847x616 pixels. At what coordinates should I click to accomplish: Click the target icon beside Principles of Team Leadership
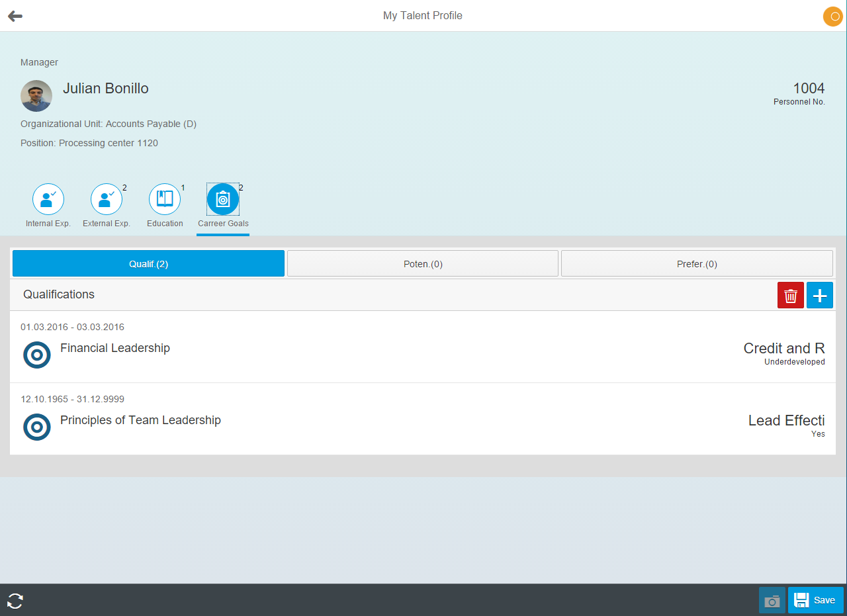[x=36, y=427]
